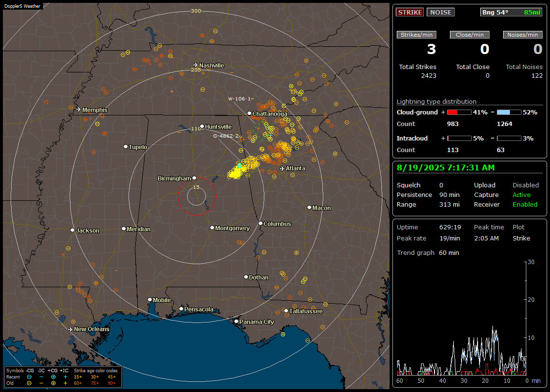Select the Huntsville city marker dot
This screenshot has height=392, width=550.
[202, 126]
